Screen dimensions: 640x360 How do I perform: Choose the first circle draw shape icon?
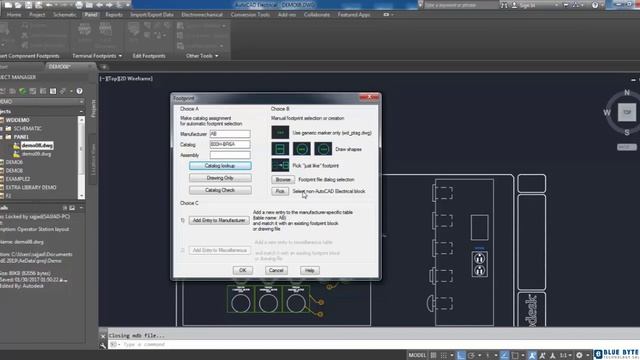click(x=302, y=149)
